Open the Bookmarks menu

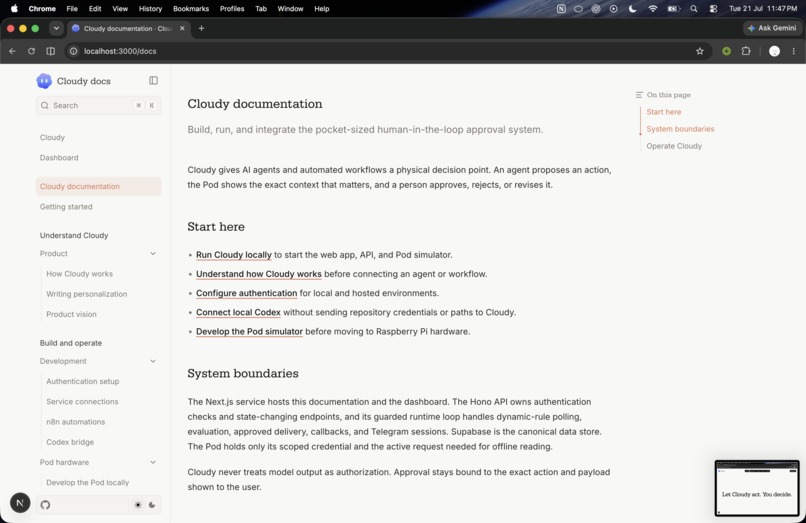point(191,8)
